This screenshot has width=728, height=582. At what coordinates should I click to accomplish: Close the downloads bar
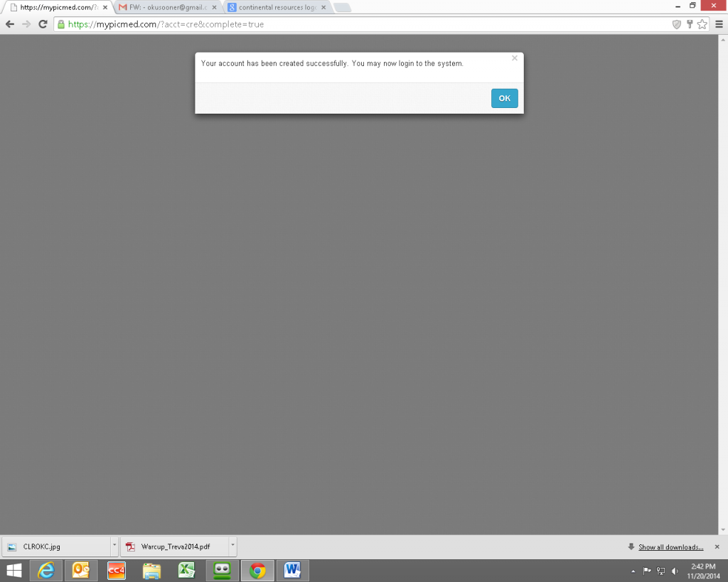click(x=717, y=546)
